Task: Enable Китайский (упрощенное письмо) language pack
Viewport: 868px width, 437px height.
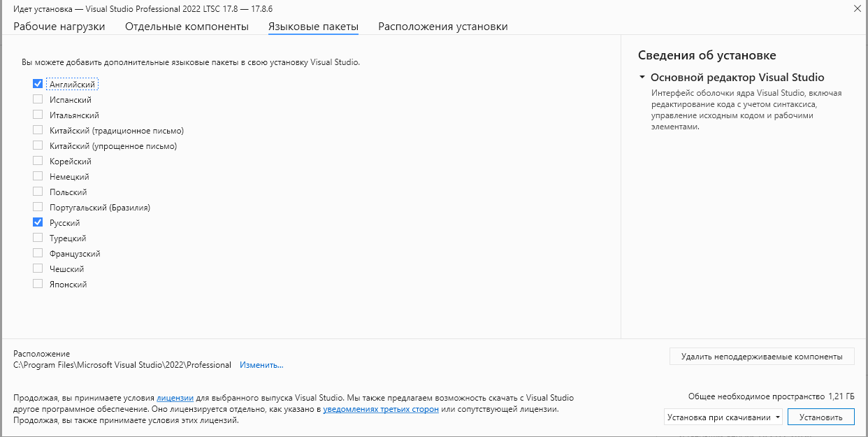Action: tap(38, 145)
